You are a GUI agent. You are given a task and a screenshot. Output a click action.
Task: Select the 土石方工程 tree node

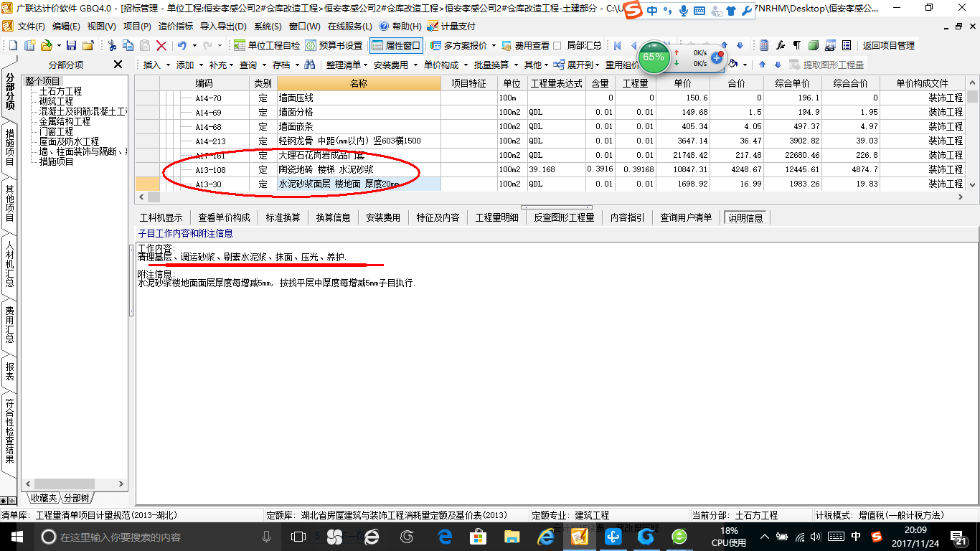click(60, 91)
